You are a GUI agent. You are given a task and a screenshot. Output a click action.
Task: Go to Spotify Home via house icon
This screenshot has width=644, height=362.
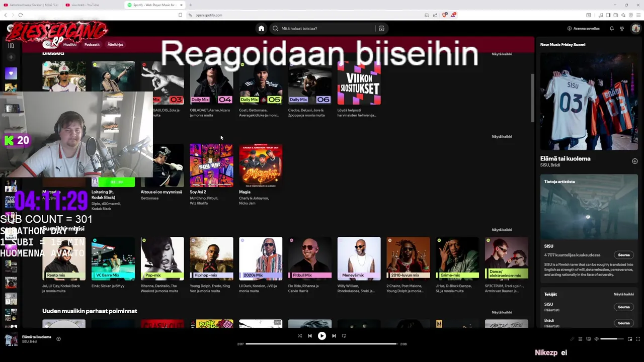(261, 29)
